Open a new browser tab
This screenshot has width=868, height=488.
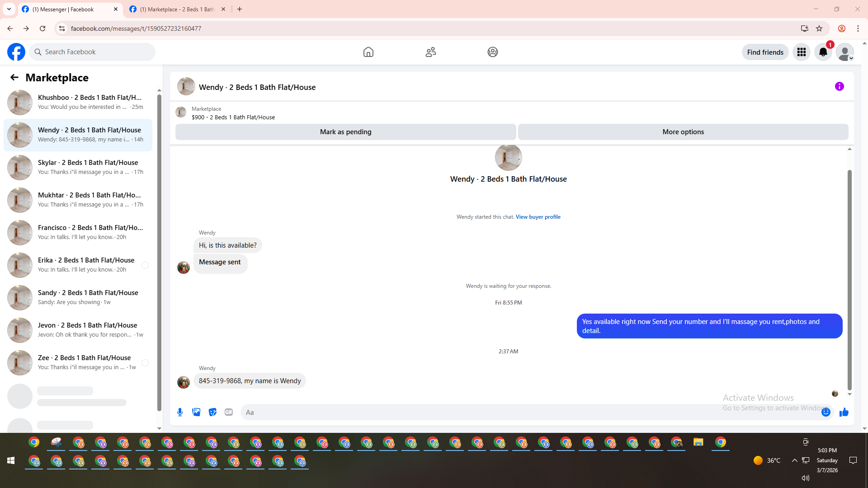click(x=240, y=9)
